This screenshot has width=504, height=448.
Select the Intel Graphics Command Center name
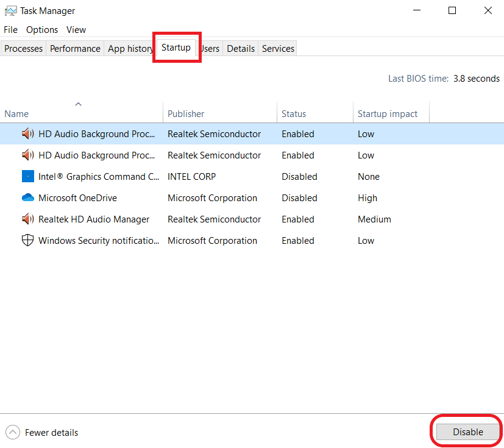tap(99, 176)
